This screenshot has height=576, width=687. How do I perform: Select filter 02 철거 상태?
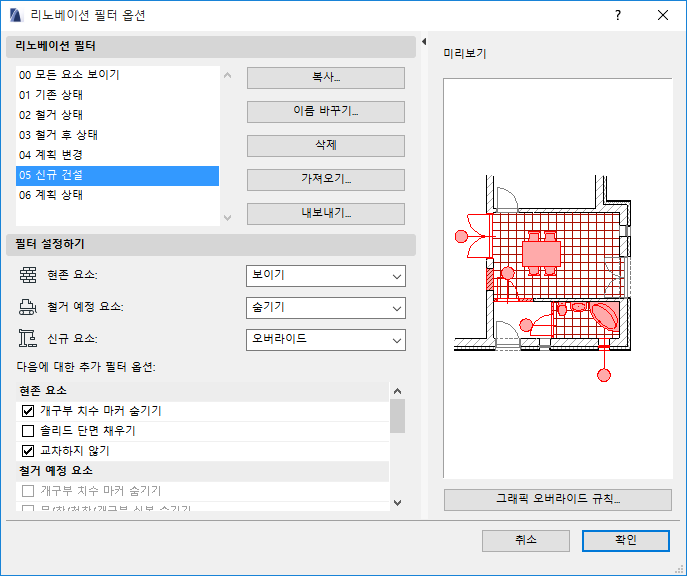(x=117, y=115)
